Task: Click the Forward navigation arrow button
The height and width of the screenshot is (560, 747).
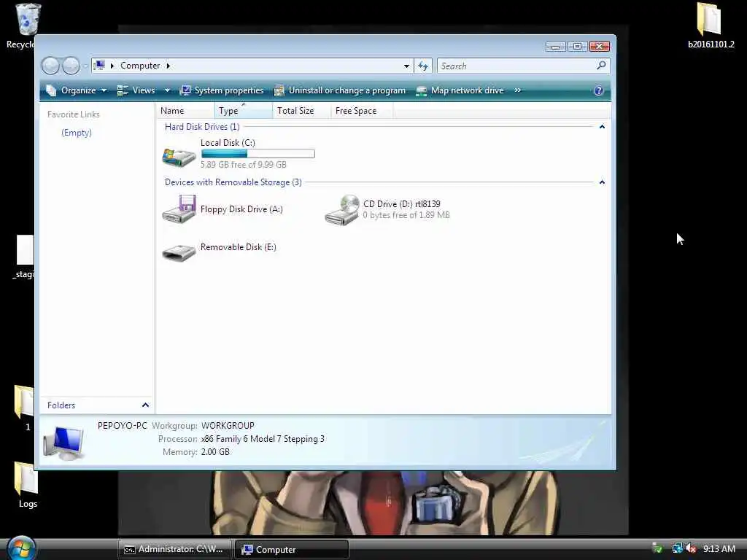Action: [71, 66]
